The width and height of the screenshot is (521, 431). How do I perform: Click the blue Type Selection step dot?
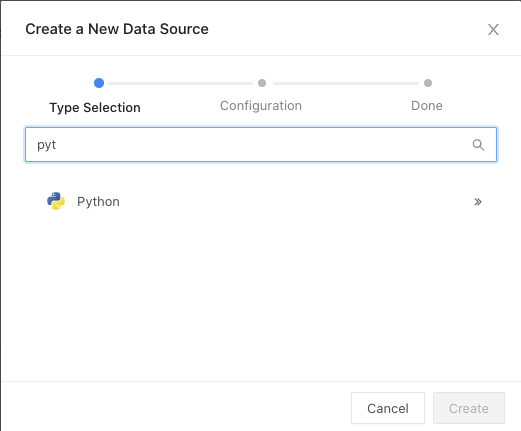[99, 83]
